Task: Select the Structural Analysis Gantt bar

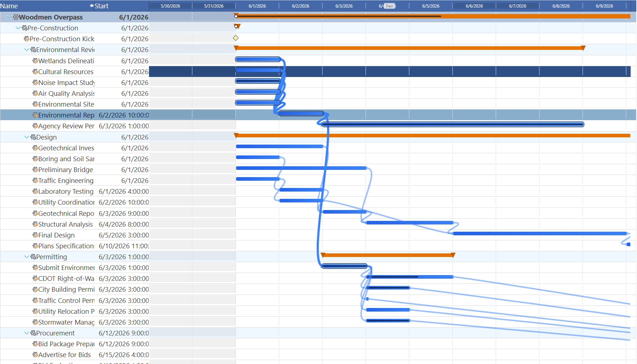Action: tap(410, 223)
